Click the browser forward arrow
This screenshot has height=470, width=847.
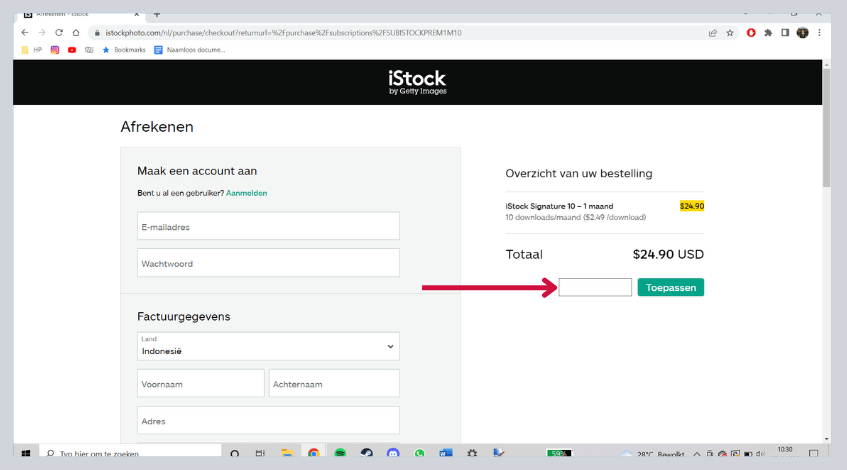pyautogui.click(x=42, y=33)
